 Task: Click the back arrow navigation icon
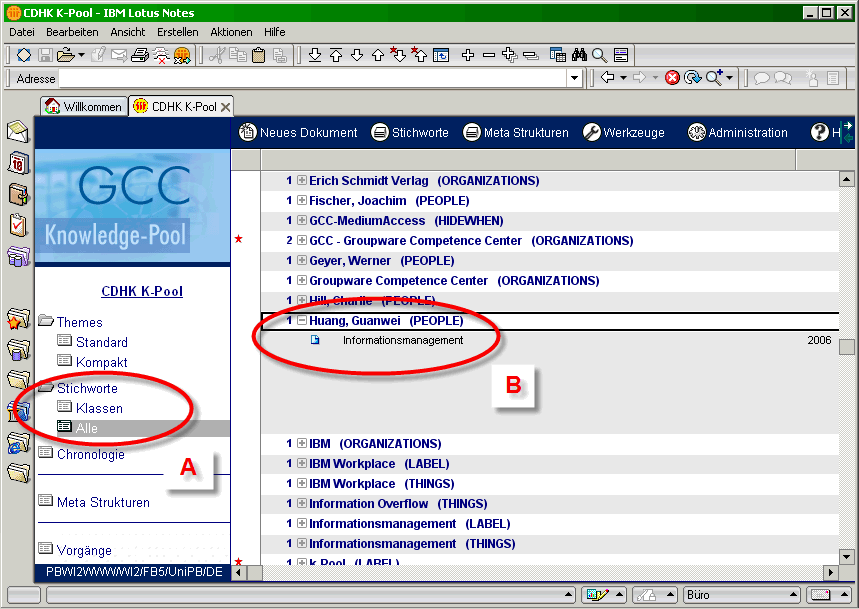coord(608,78)
